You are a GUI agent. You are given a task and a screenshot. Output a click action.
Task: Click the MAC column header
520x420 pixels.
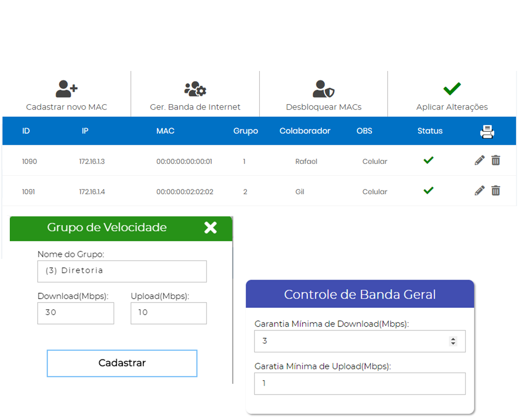click(165, 131)
